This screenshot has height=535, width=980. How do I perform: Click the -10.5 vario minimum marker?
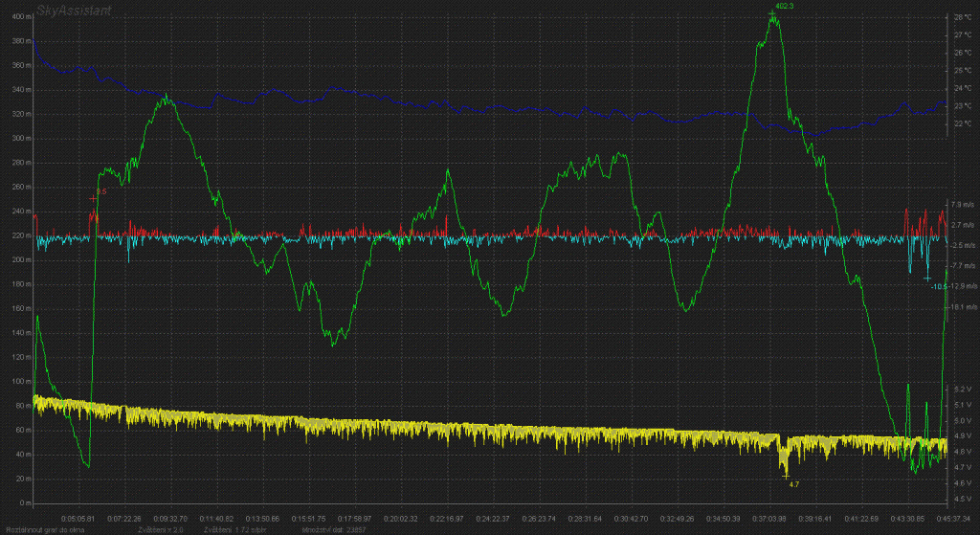tap(939, 285)
